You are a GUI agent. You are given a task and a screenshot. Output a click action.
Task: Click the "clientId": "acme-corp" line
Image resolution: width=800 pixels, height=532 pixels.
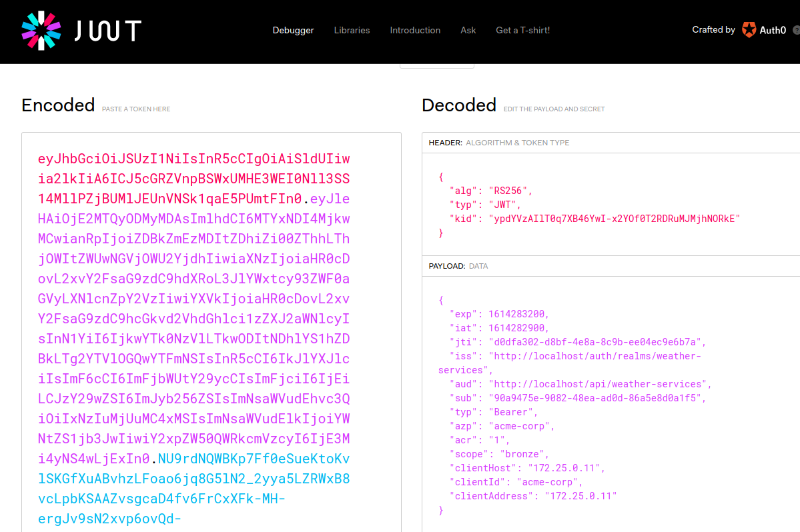[x=516, y=482]
